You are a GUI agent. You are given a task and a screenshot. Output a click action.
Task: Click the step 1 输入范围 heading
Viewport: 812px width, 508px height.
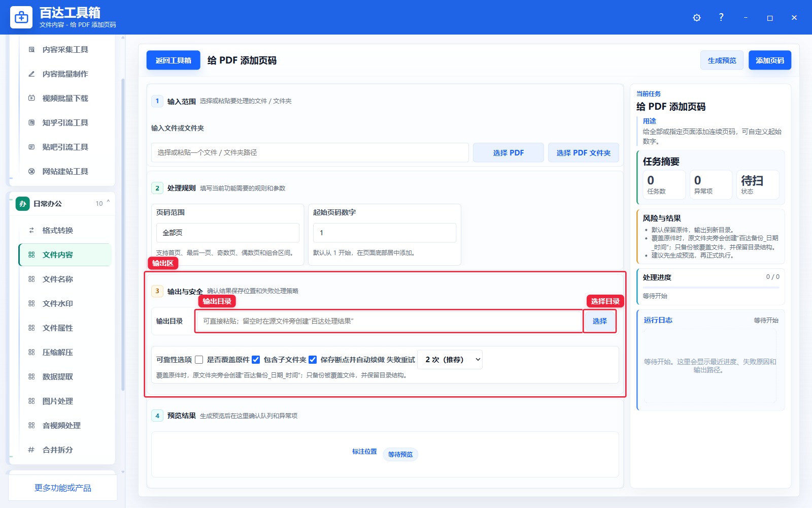pos(182,102)
